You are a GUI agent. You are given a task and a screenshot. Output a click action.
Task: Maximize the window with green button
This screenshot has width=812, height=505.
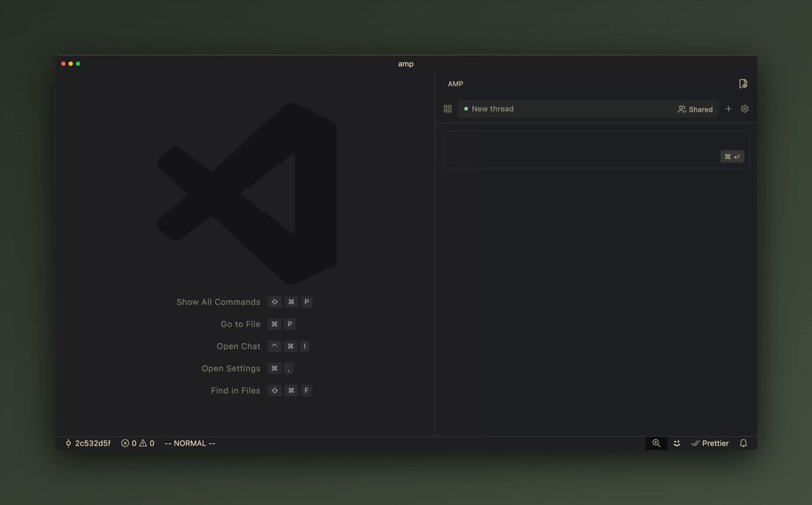[78, 64]
